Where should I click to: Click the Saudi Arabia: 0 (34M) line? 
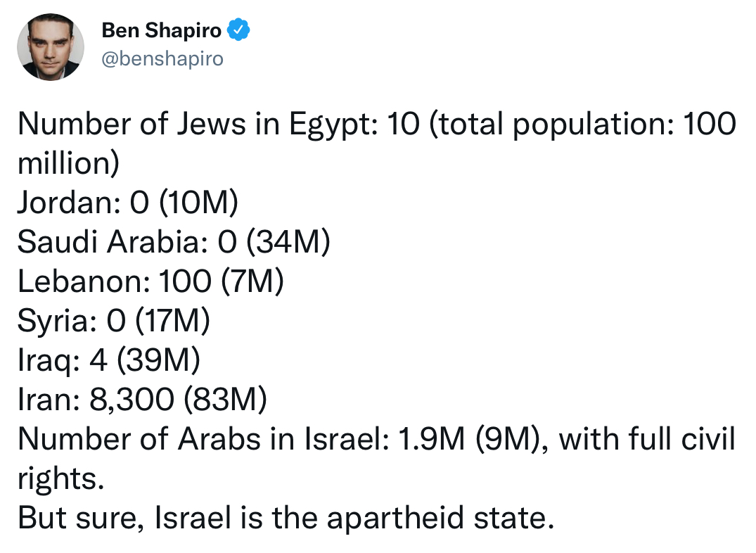tap(174, 241)
